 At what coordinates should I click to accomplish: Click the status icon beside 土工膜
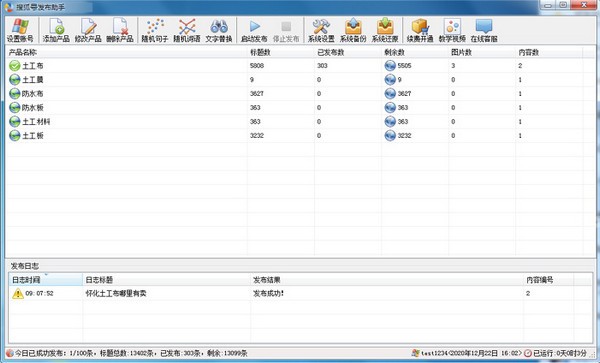15,80
